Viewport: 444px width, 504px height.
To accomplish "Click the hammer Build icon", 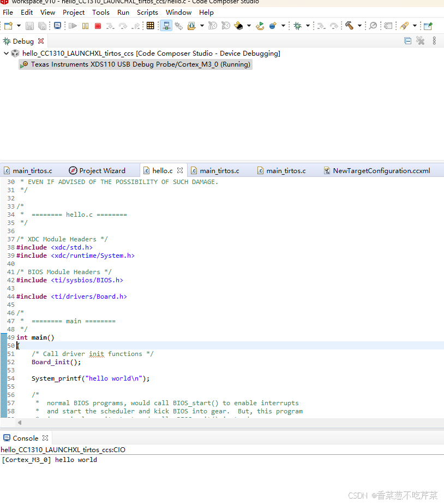I will click(349, 26).
